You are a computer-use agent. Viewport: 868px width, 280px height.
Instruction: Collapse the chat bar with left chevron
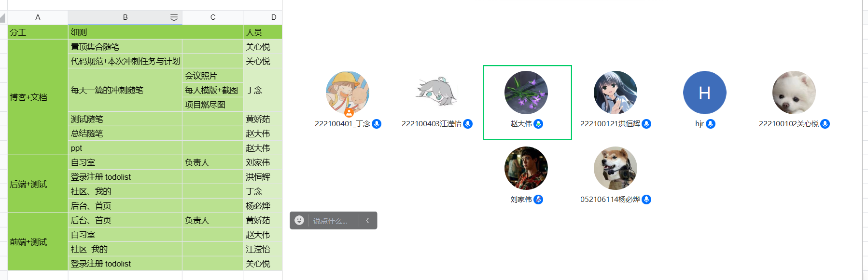(368, 221)
